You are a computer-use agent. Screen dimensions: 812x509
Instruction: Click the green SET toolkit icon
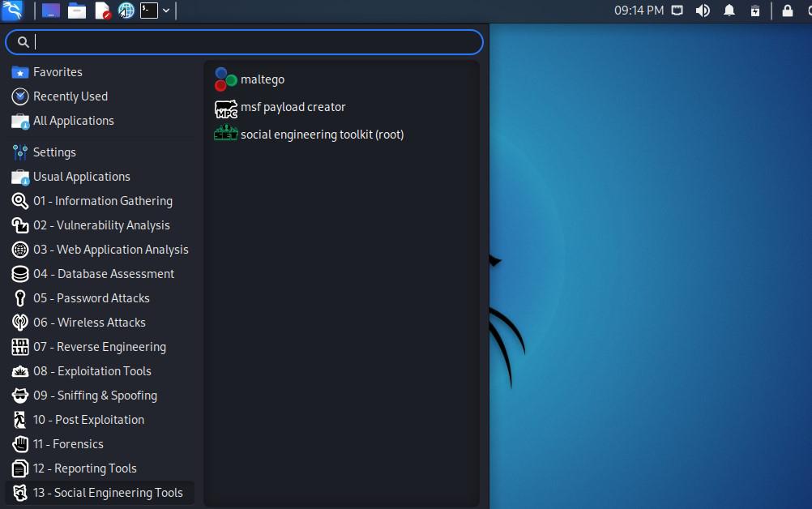(x=226, y=133)
